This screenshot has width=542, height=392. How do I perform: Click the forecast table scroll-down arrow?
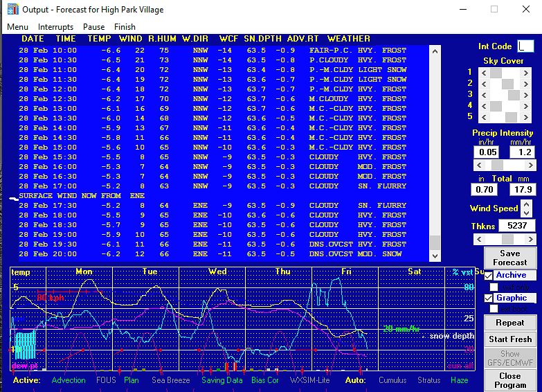(x=435, y=256)
